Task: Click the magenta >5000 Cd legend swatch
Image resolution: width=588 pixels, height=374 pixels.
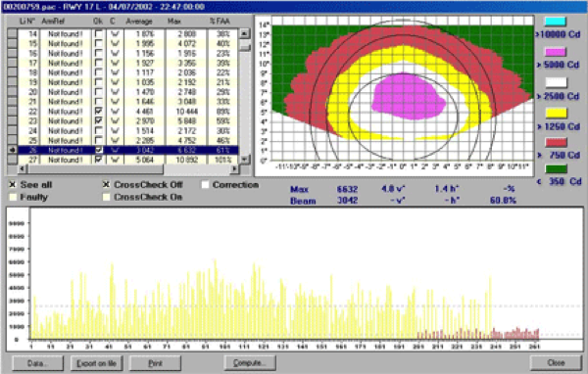Action: 556,52
